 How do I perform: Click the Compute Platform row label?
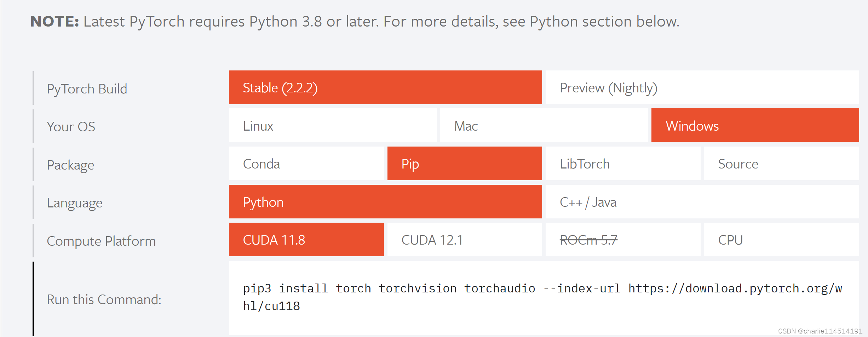(x=101, y=241)
